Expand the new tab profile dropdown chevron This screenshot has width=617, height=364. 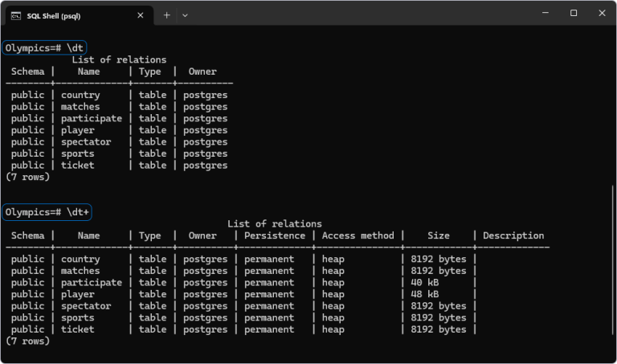click(186, 14)
